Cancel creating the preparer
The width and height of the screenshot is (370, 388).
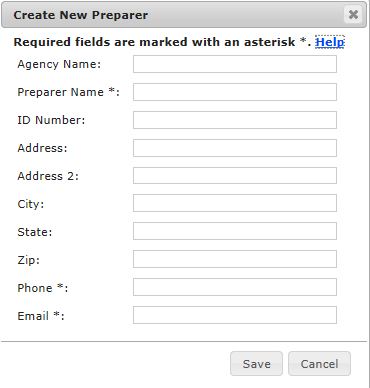[319, 363]
